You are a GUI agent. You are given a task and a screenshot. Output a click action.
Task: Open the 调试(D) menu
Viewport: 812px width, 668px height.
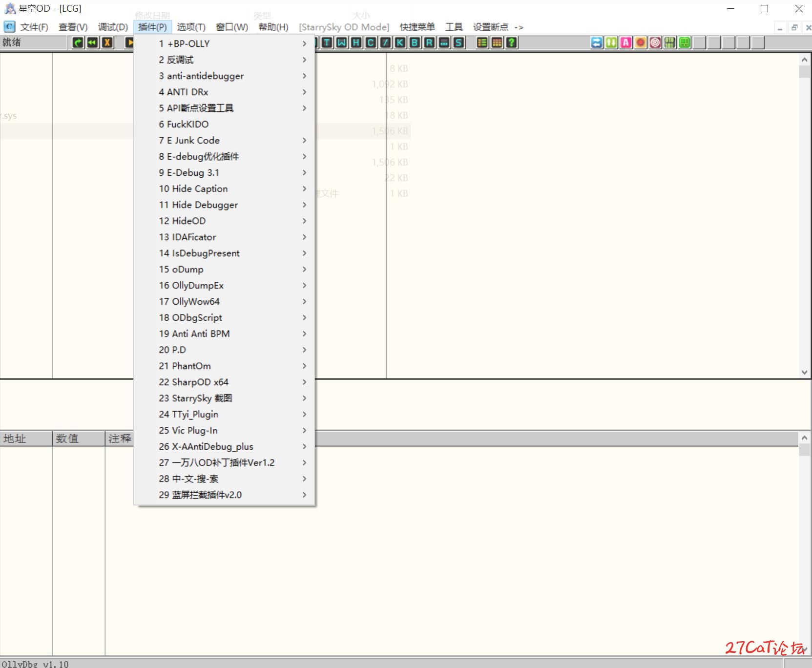coord(113,27)
